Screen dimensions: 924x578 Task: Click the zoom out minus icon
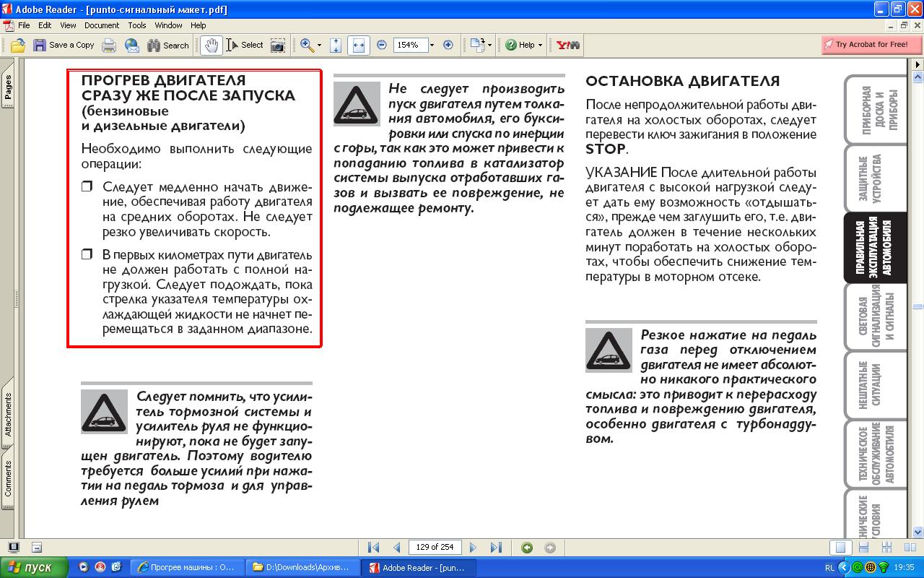381,45
